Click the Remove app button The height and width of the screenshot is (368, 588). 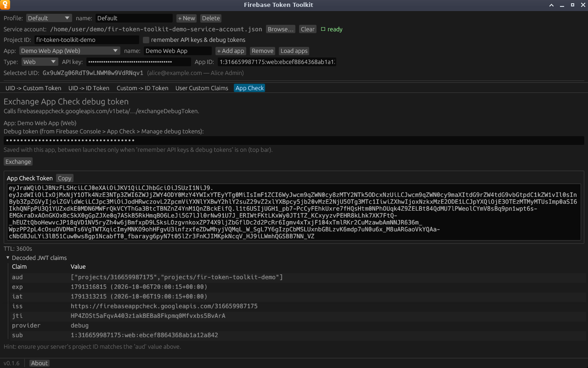pyautogui.click(x=262, y=51)
